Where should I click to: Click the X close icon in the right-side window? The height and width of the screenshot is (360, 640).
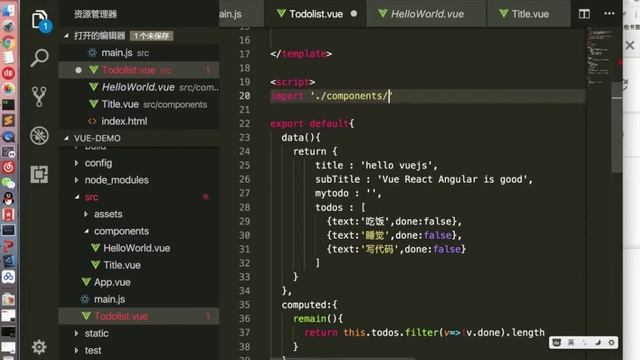630,45
